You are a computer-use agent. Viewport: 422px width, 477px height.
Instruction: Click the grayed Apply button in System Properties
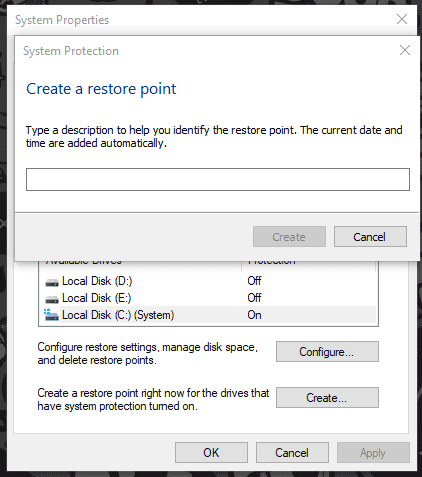pos(373,453)
